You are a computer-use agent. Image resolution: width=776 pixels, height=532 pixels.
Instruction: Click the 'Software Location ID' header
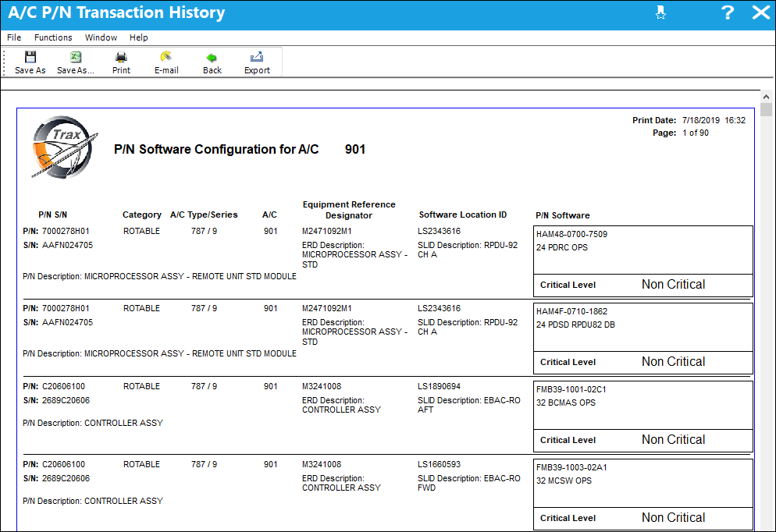[x=463, y=215]
